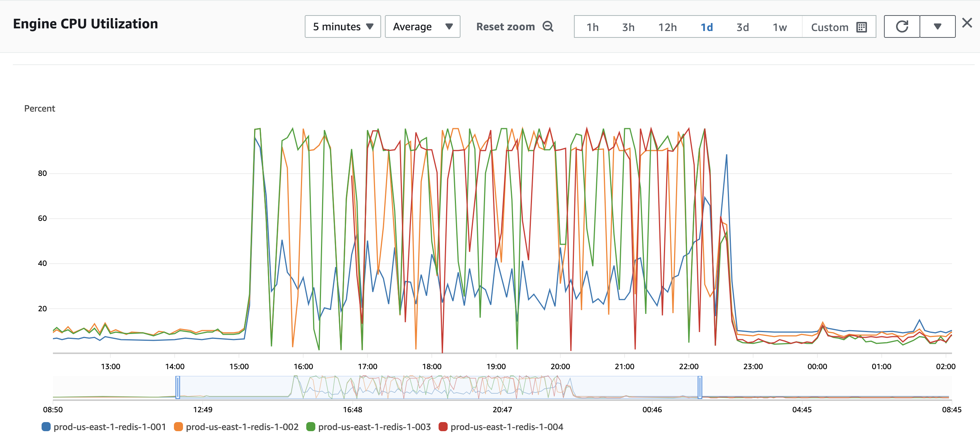Click the red legend swatch for prod-us-east-1-redis-1-004

(443, 427)
